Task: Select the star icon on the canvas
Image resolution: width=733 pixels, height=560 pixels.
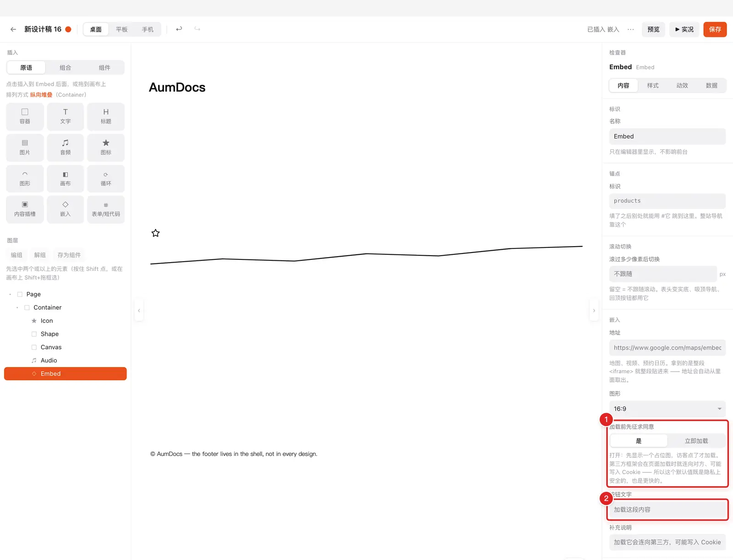Action: [x=156, y=233]
